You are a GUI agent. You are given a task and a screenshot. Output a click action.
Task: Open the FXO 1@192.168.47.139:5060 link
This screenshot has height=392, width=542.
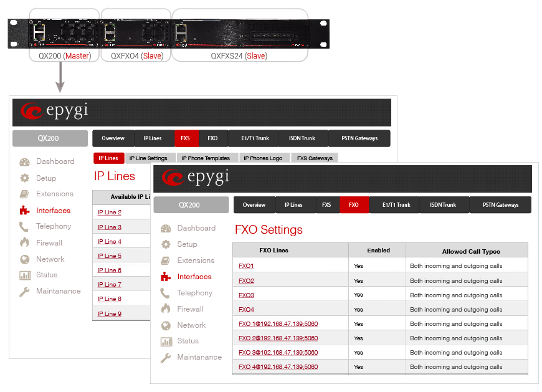tap(278, 324)
